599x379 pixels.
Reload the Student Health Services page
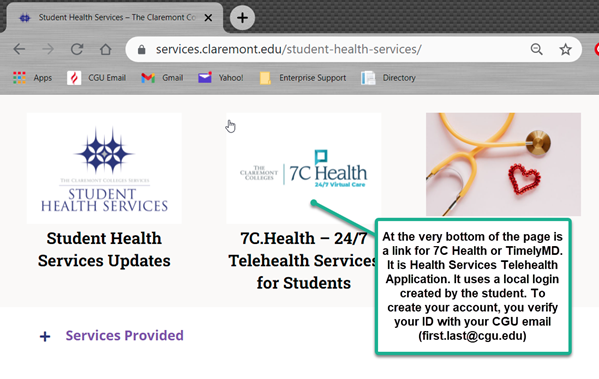pos(77,49)
